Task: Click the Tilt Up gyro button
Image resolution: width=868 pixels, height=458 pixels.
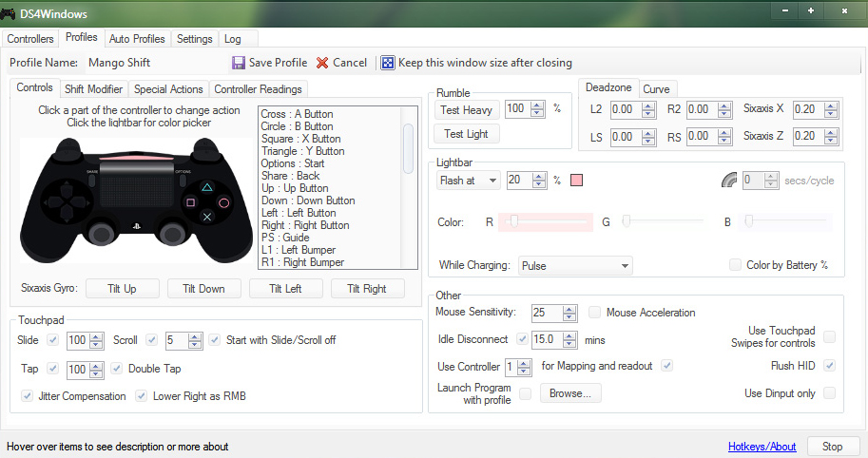Action: (x=123, y=289)
